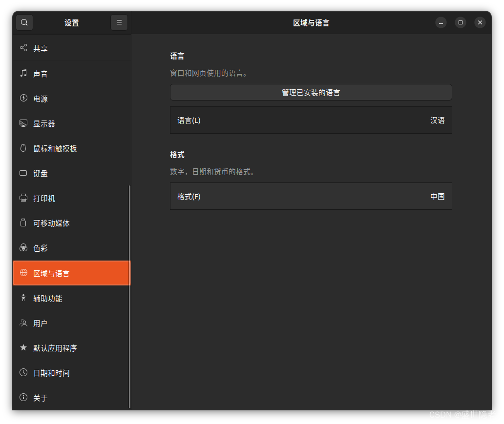Open 默认应用程序 settings
This screenshot has height=424, width=504.
[71, 348]
